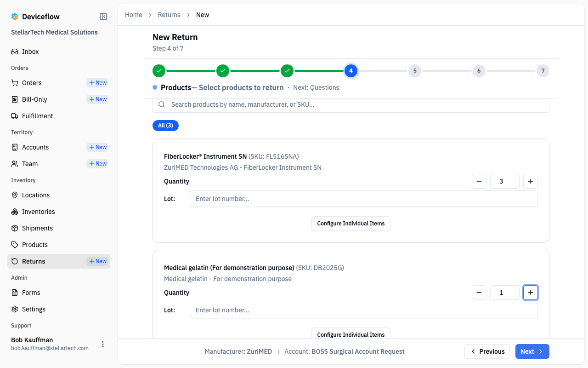This screenshot has height=368, width=588.
Task: Navigate to Locations
Action: coord(59,195)
